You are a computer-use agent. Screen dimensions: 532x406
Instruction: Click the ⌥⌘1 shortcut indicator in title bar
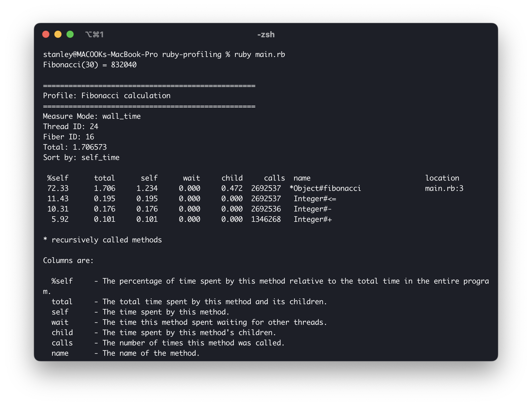(95, 35)
